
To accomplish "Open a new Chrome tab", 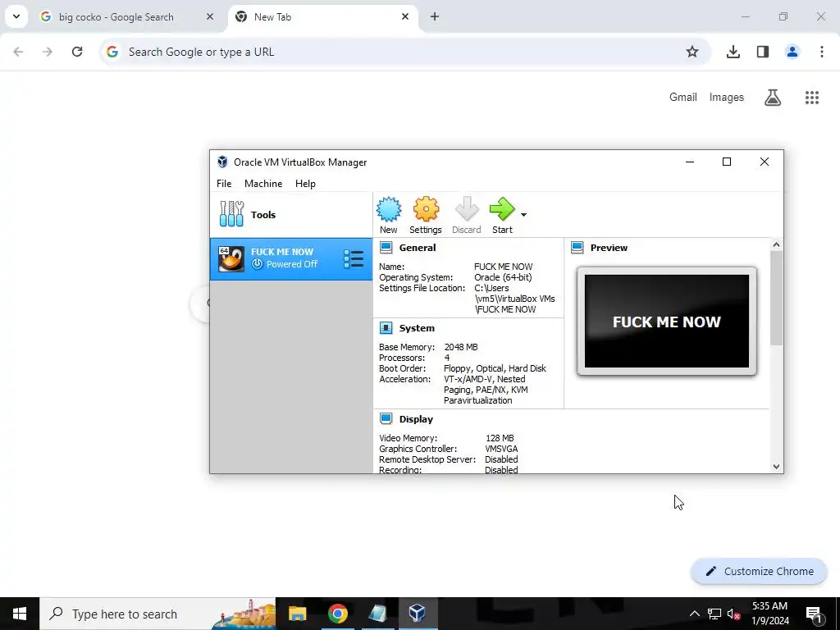I will (x=435, y=16).
